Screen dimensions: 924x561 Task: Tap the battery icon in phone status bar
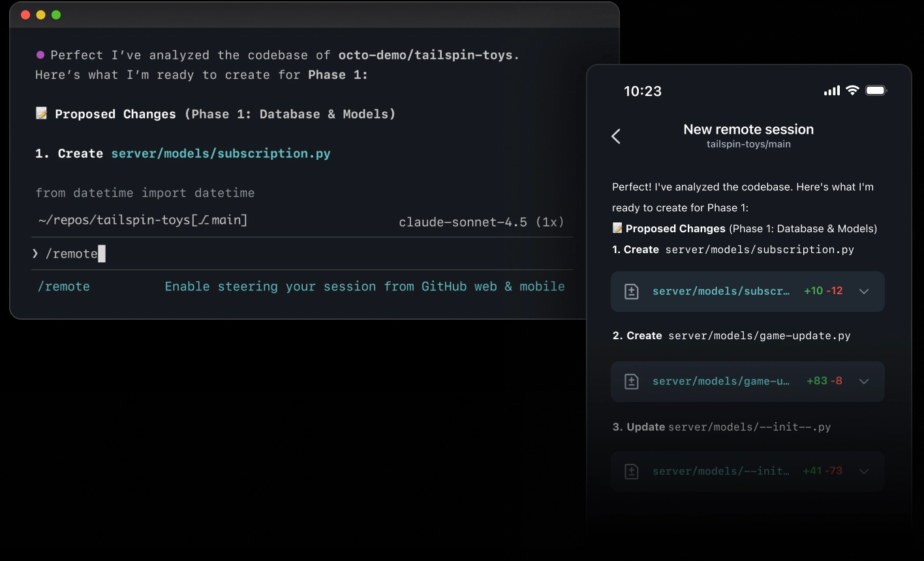[876, 91]
